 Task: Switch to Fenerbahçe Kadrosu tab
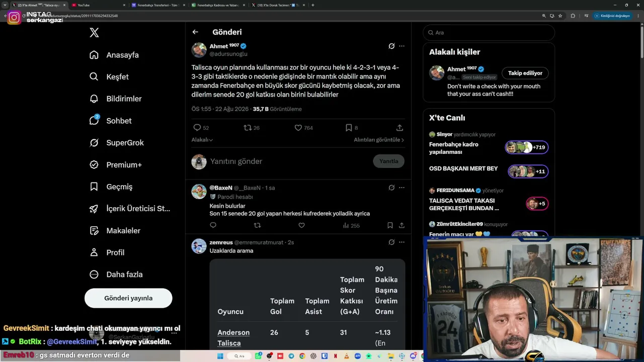218,5
